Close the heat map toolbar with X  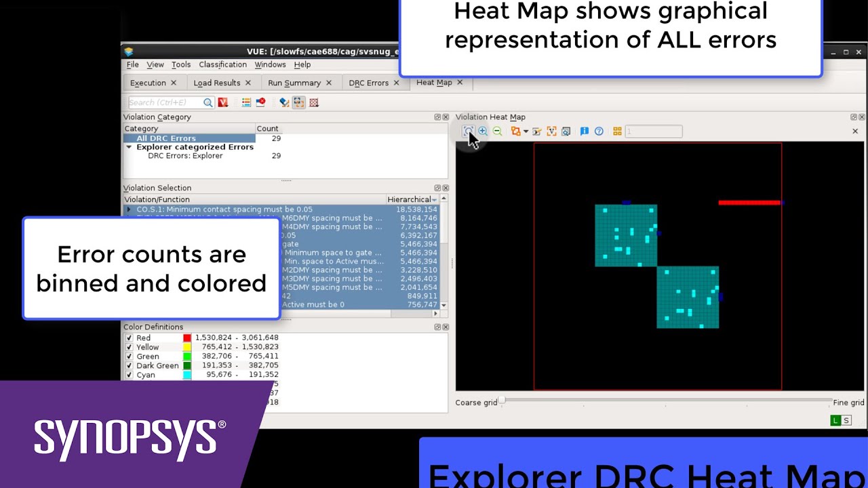pos(855,131)
